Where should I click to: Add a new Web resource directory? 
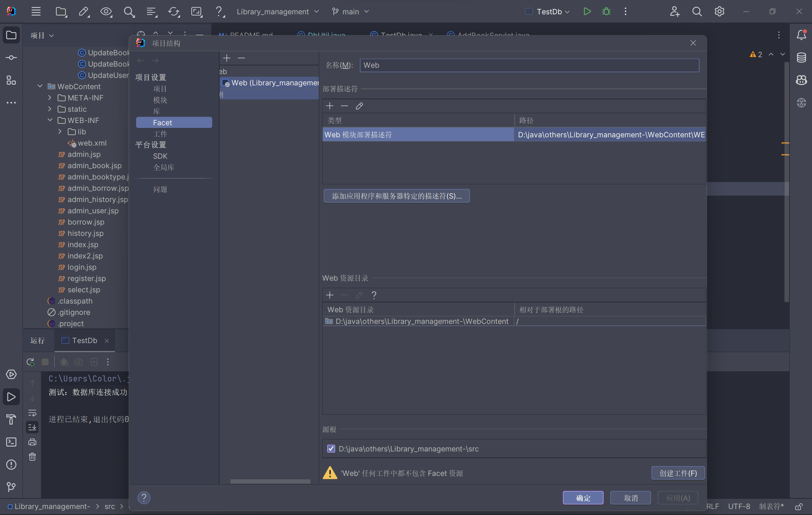(330, 295)
